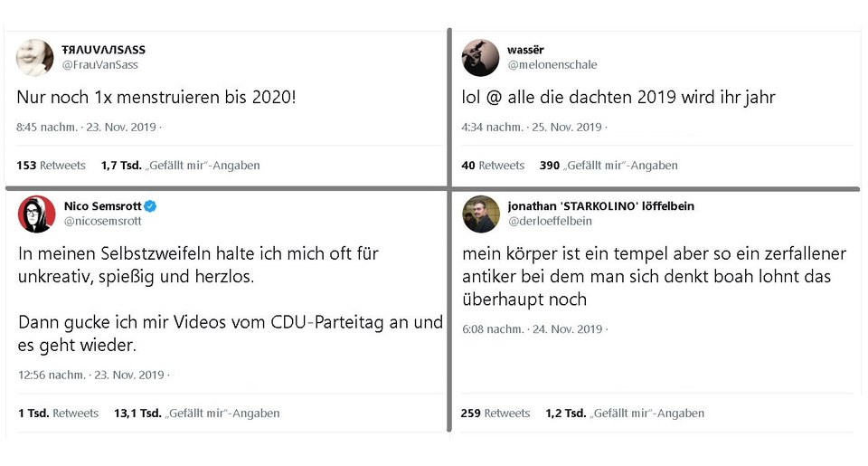Open wassër profile avatar

tap(480, 58)
